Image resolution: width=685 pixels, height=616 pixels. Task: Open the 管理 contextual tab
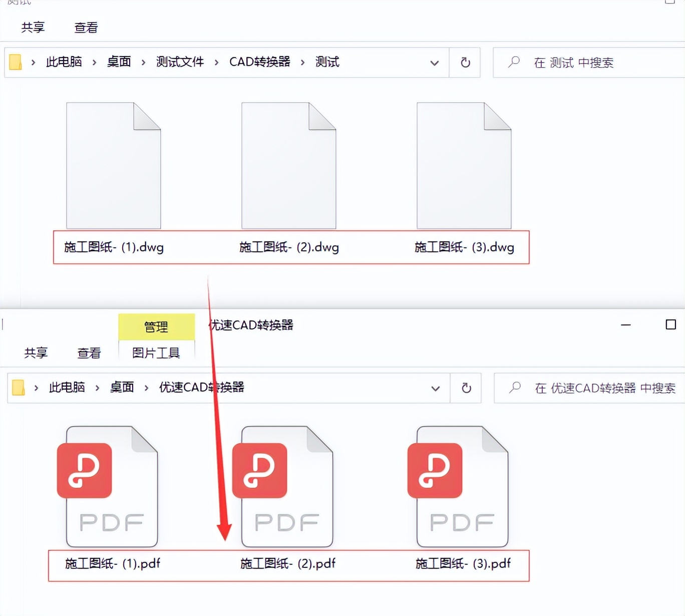click(156, 327)
